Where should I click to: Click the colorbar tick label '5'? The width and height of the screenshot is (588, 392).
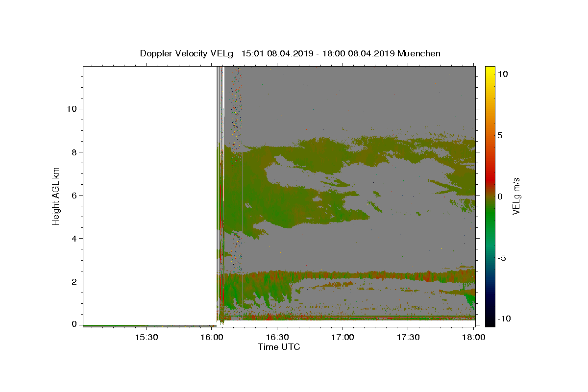click(500, 135)
